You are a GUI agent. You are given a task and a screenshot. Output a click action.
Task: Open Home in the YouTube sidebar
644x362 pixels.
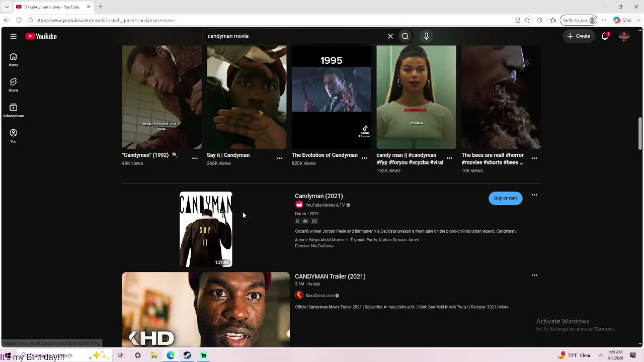click(x=14, y=59)
